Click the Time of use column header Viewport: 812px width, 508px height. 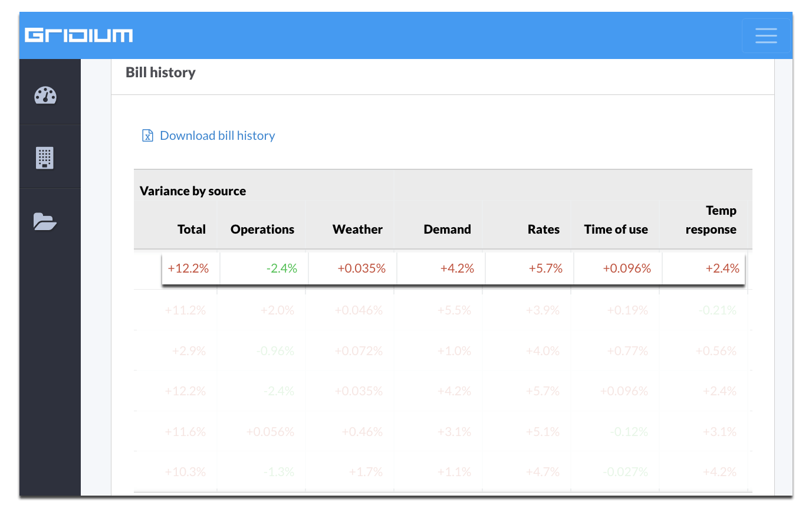pyautogui.click(x=616, y=230)
